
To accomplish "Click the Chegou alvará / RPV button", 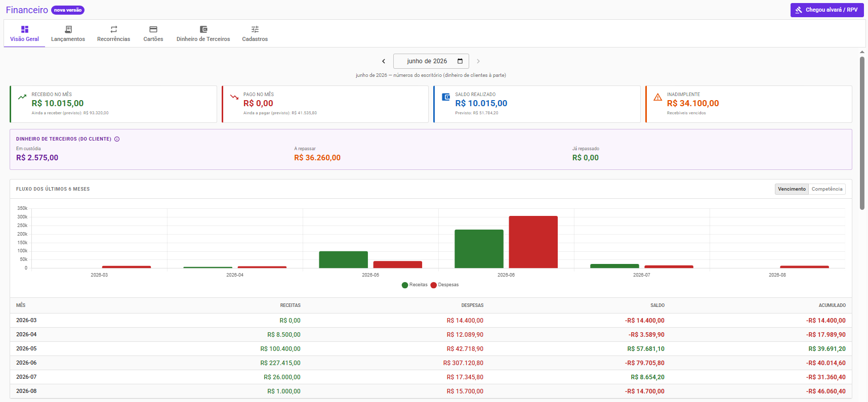I will tap(827, 10).
